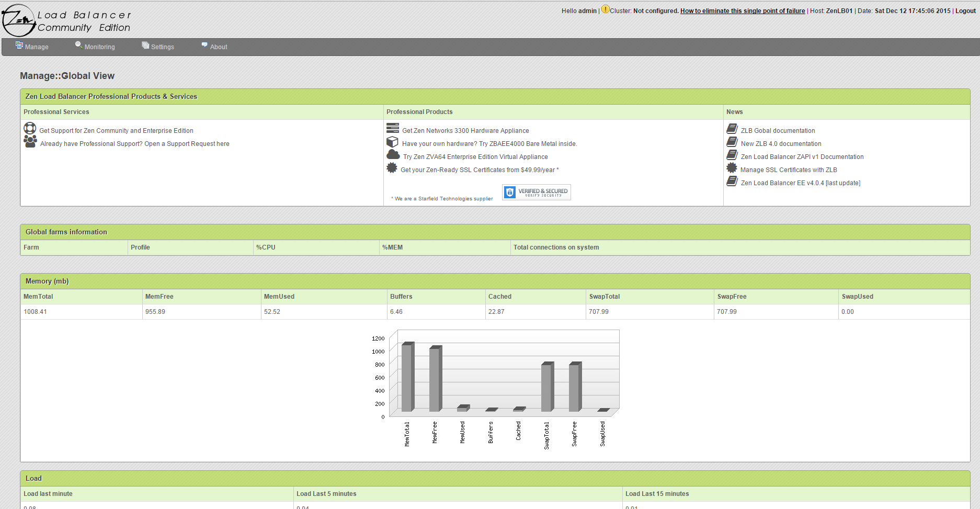Open Get Support for Zen Community and Enterprise
This screenshot has height=509, width=980.
116,131
